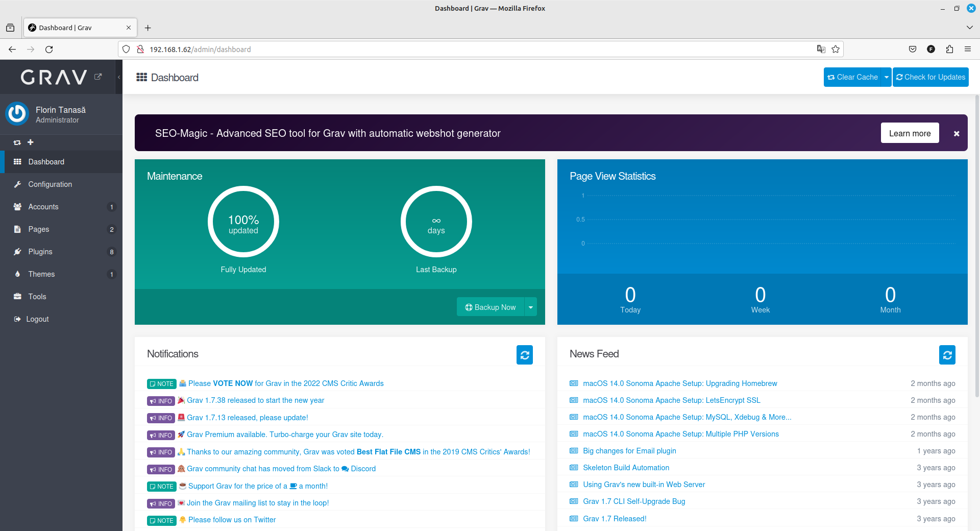980x531 pixels.
Task: Open Please follow us on Twitter link
Action: pyautogui.click(x=232, y=520)
